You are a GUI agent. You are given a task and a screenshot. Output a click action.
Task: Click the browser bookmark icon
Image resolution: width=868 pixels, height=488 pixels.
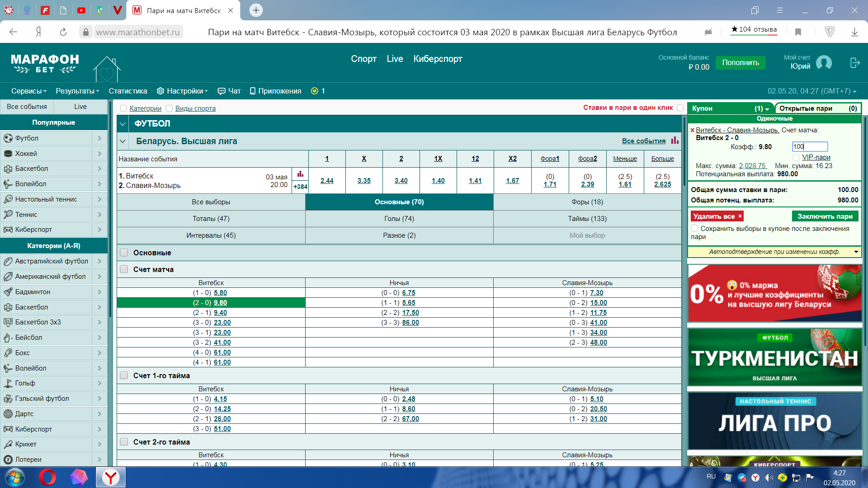pos(798,32)
